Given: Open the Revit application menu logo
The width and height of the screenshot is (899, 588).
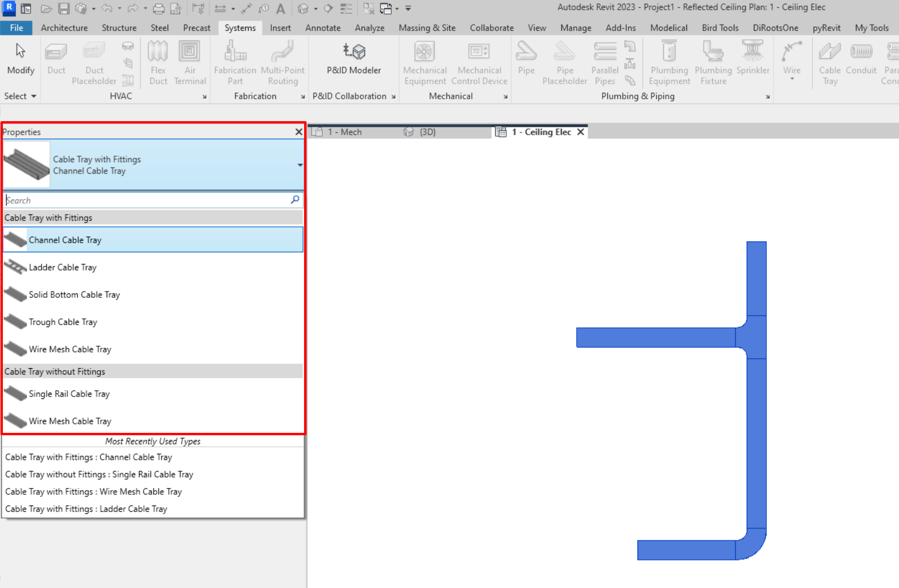Looking at the screenshot, I should pos(9,8).
